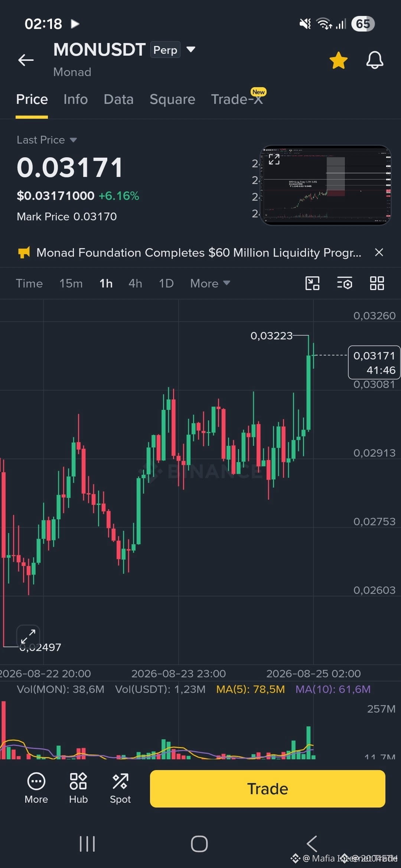The width and height of the screenshot is (401, 868).
Task: Tap the Mark Price 0.03170 text
Action: (67, 217)
